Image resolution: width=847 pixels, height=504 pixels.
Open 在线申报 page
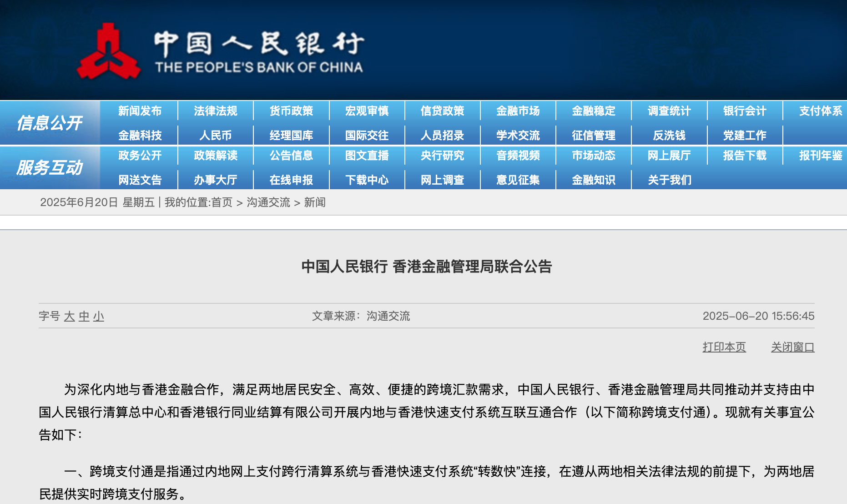point(291,180)
